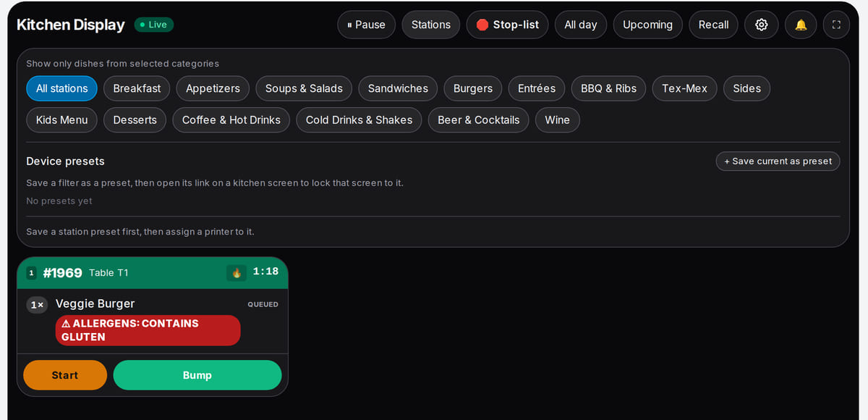Toggle the Tex-Mex category filter
868x420 pixels.
(684, 88)
